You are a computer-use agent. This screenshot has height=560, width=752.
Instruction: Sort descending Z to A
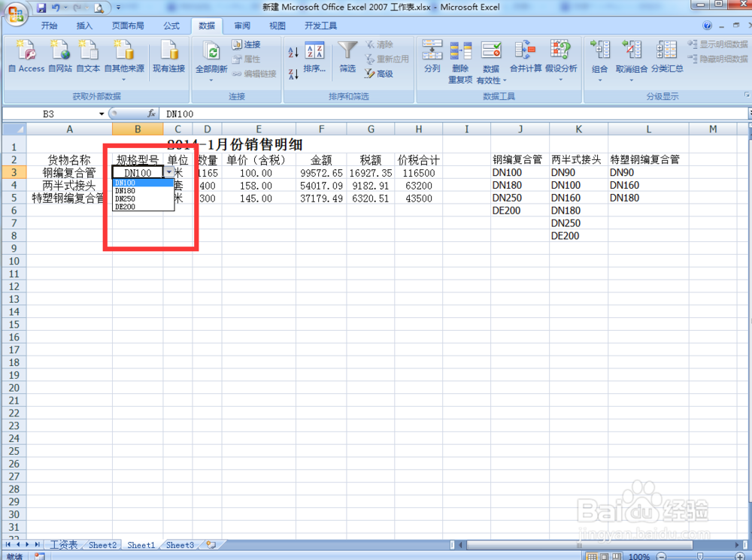[293, 74]
